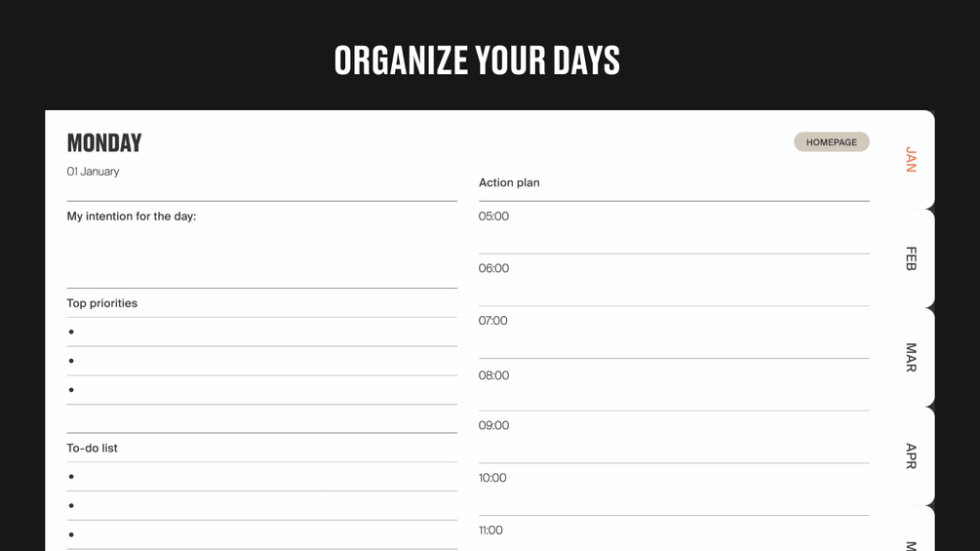This screenshot has height=551, width=980.
Task: Click the third Top priorities bullet line
Action: pyautogui.click(x=261, y=390)
